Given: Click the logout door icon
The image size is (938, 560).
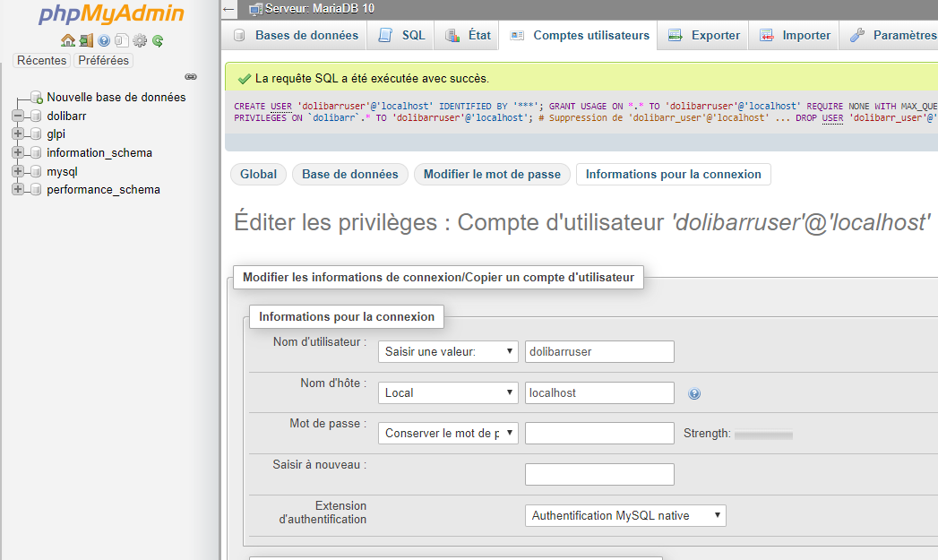Looking at the screenshot, I should click(86, 40).
